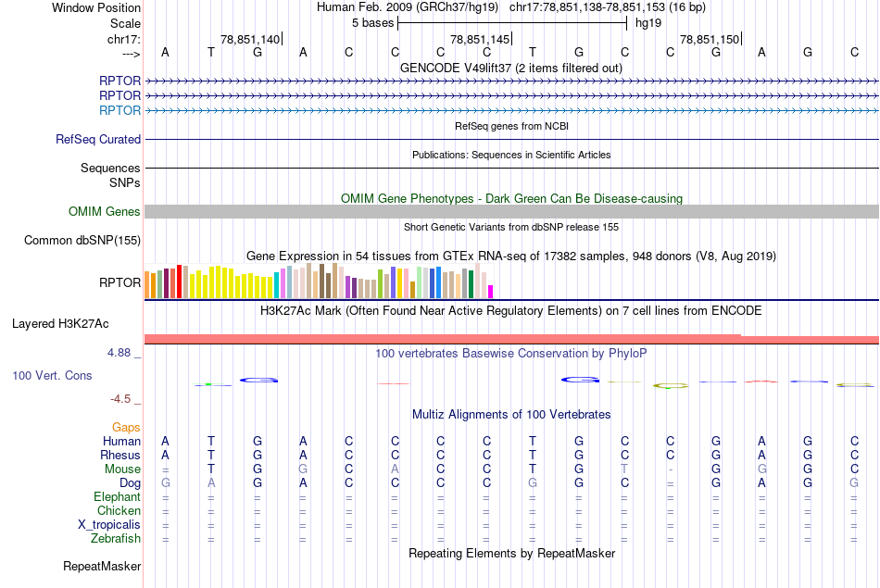Click the Elephant species label
This screenshot has height=588, width=880.
117,497
